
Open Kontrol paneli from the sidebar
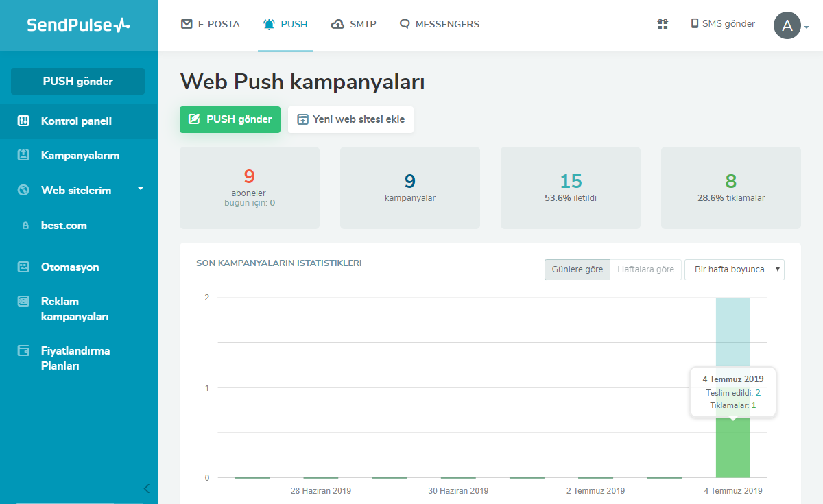pos(76,121)
